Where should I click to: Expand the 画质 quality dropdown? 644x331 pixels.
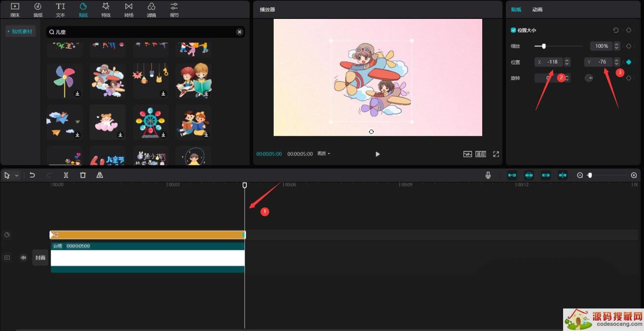click(324, 154)
